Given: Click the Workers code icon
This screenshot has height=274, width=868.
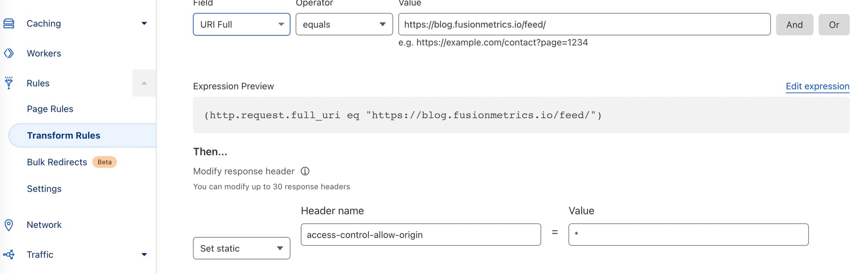Looking at the screenshot, I should click(x=9, y=53).
